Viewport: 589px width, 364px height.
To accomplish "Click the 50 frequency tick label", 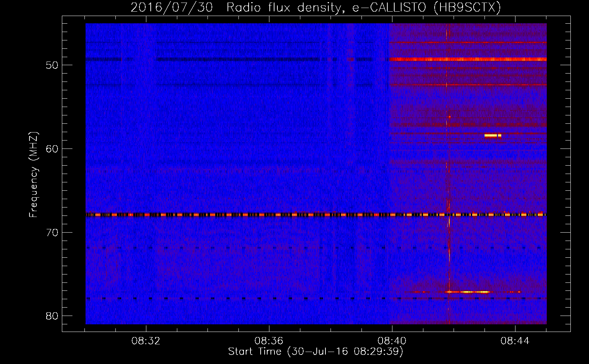I will coord(52,65).
